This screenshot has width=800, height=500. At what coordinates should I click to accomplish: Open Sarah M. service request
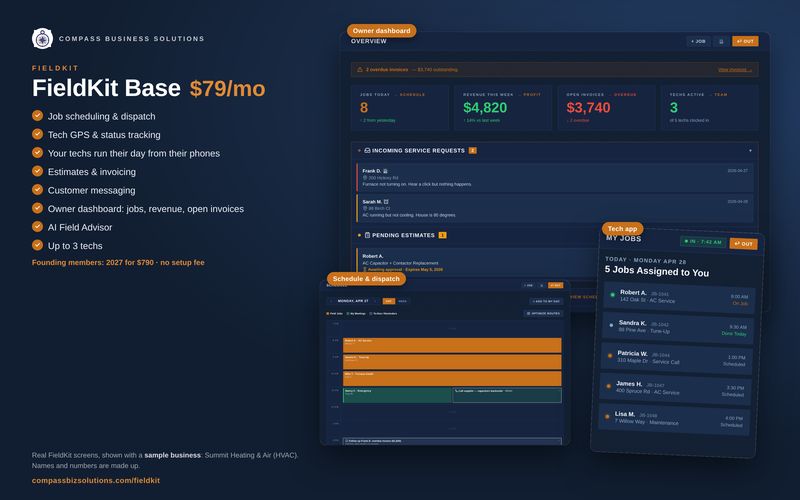click(555, 208)
